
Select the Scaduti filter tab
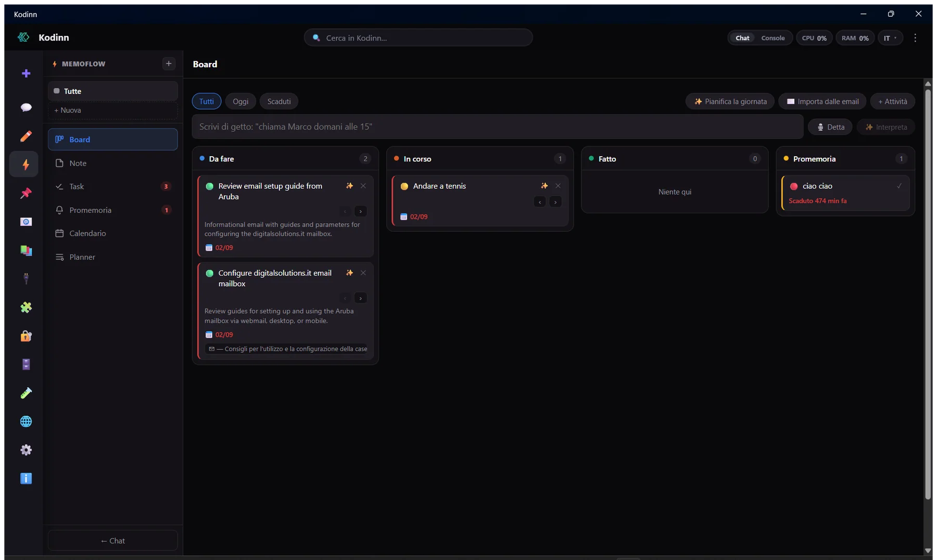tap(279, 101)
